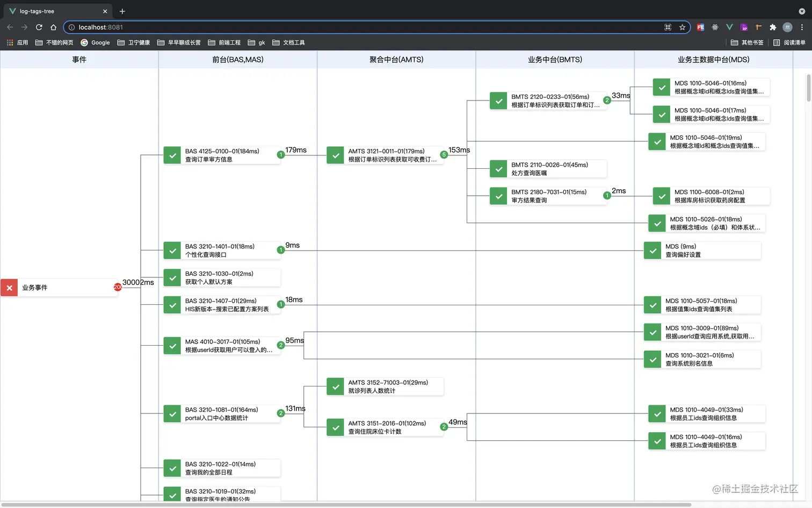Screen dimensions: 812x508
Task: Click green check icon of BMTS 2180-7031-01 node
Action: tap(499, 196)
